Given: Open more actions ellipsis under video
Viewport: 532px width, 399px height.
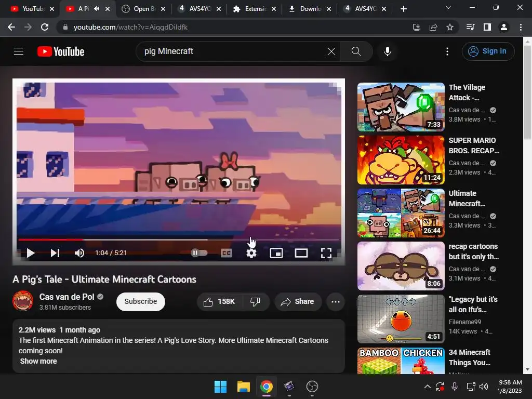Looking at the screenshot, I should [336, 302].
